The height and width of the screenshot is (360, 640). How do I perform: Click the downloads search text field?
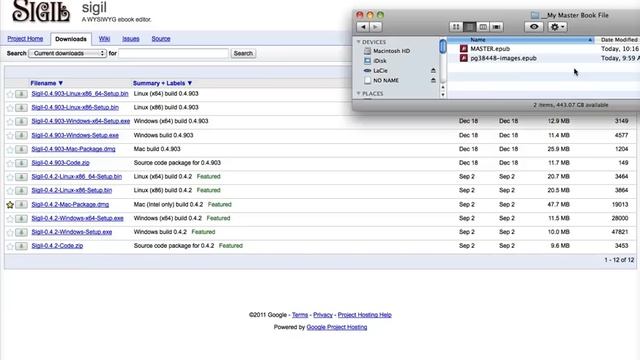pyautogui.click(x=173, y=53)
